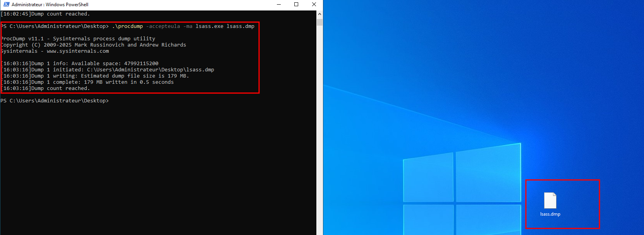Screen dimensions: 644x235
Task: Click the 'Dump 1 initiated' path line
Action: pos(107,70)
